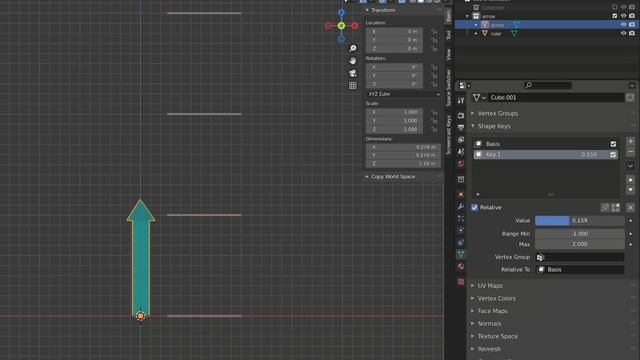640x360 pixels.
Task: Adjust the shape key Value slider
Action: coord(580,220)
